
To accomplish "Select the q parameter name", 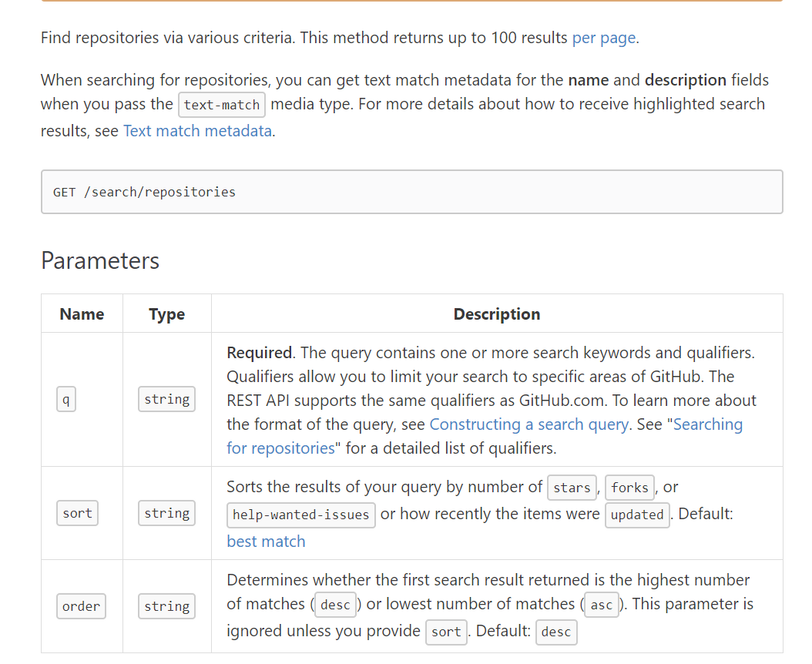I will tap(65, 399).
